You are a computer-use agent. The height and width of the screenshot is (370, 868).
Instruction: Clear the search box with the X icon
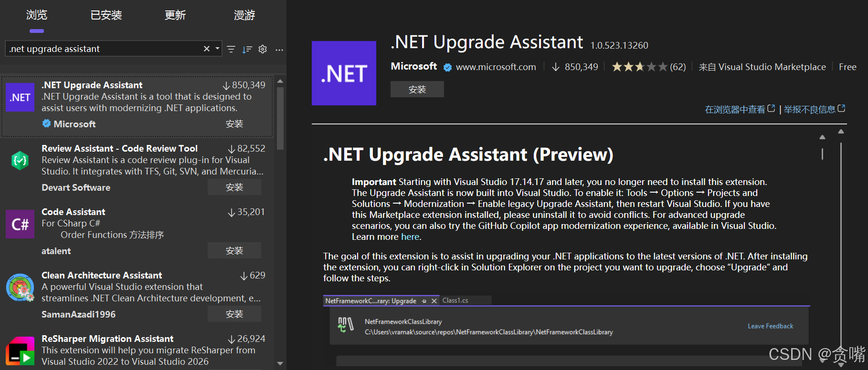(207, 49)
